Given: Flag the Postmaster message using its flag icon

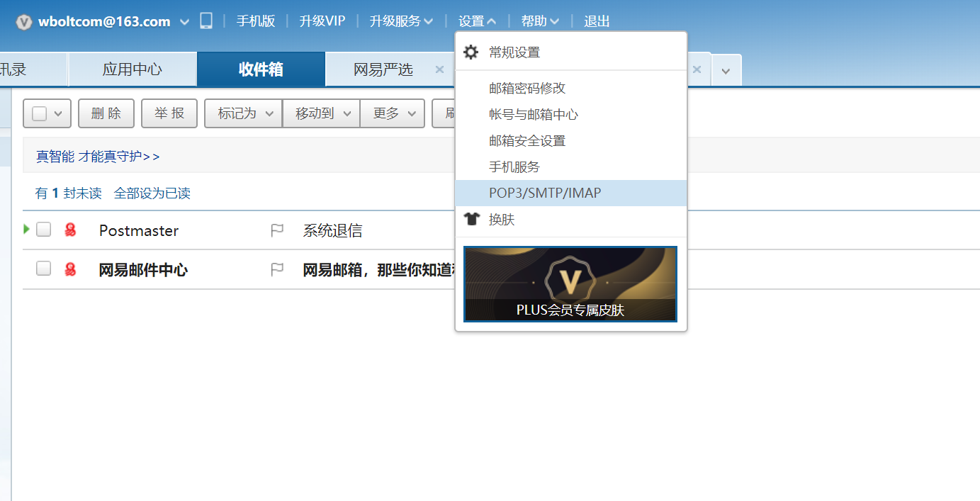Looking at the screenshot, I should [x=277, y=230].
